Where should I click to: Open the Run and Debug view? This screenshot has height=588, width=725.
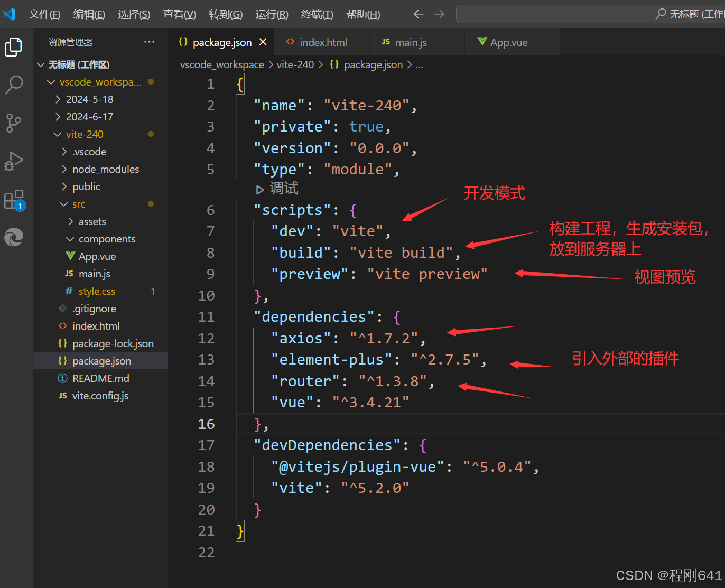[14, 161]
